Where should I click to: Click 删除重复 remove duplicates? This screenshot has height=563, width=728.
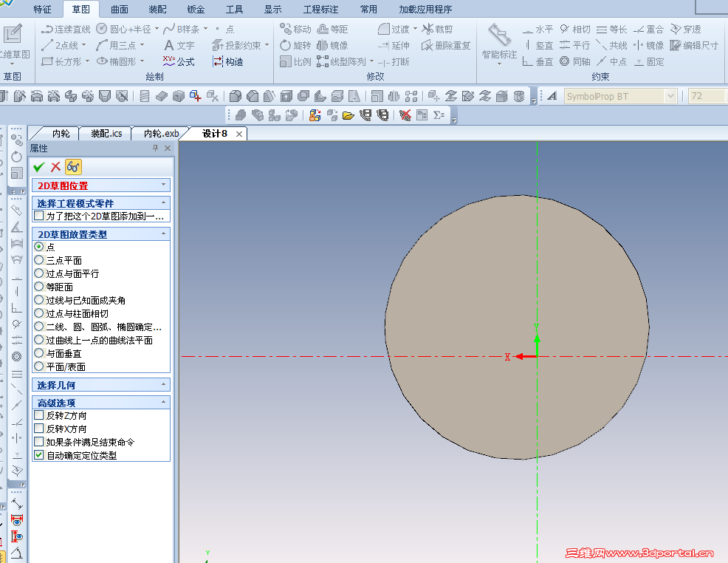446,46
